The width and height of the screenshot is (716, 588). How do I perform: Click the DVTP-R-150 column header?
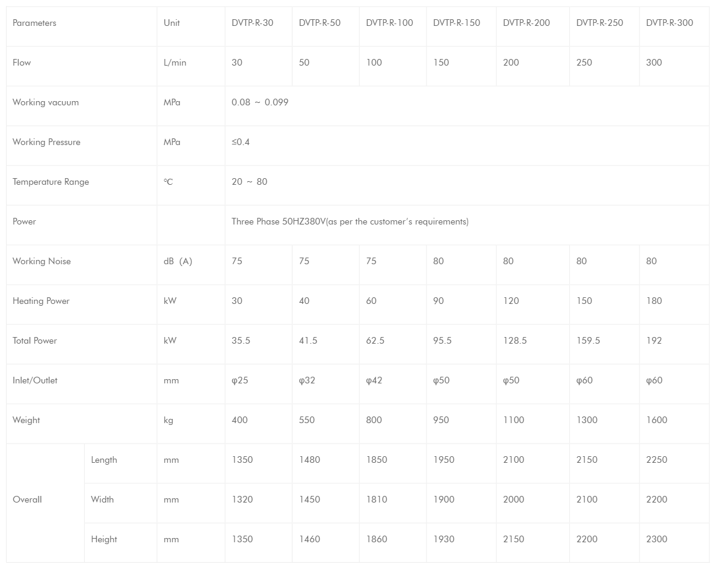[x=456, y=23]
